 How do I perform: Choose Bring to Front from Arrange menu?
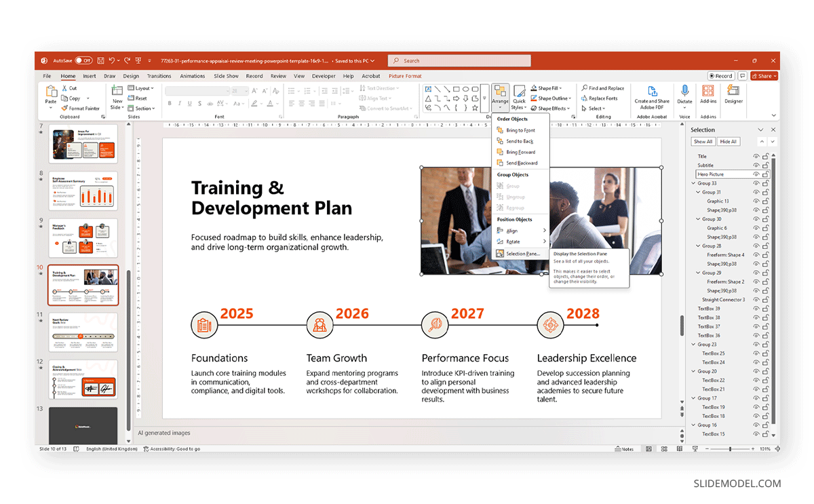[x=520, y=130]
